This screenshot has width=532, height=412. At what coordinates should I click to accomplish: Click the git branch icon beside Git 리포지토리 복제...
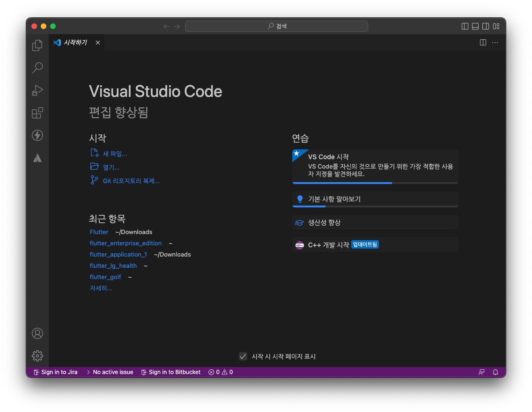coord(94,180)
